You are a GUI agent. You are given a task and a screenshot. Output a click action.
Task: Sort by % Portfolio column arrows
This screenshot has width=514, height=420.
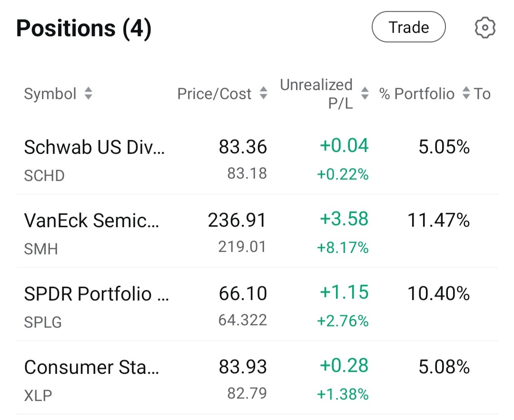click(x=466, y=93)
